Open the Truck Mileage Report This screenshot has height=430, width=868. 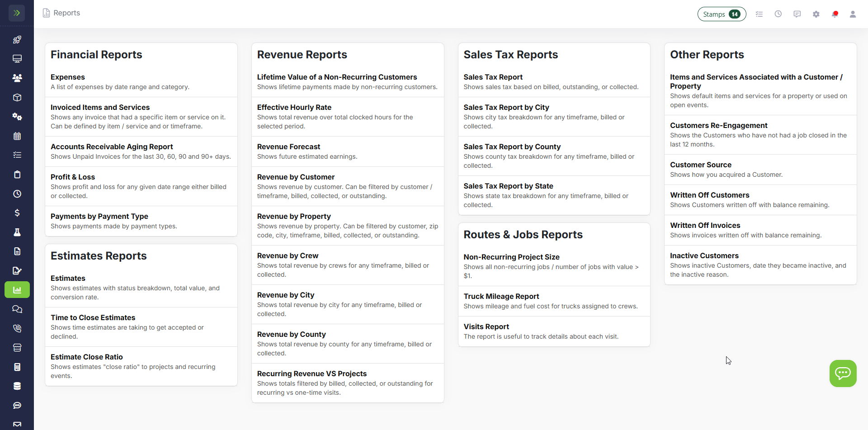click(x=501, y=296)
